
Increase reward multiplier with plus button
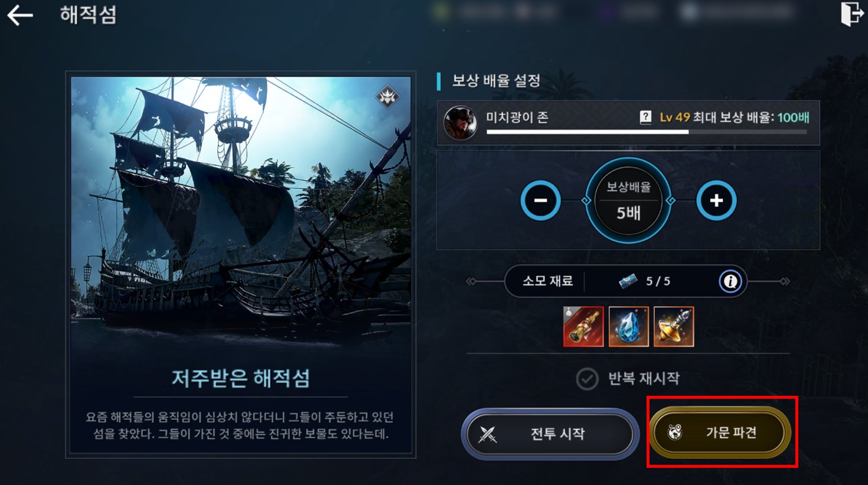tap(716, 200)
